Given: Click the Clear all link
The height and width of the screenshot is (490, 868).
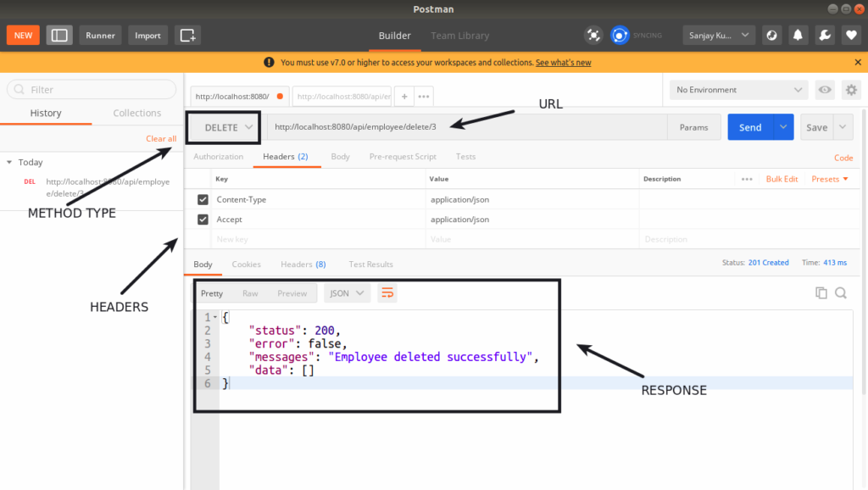Looking at the screenshot, I should [x=161, y=139].
